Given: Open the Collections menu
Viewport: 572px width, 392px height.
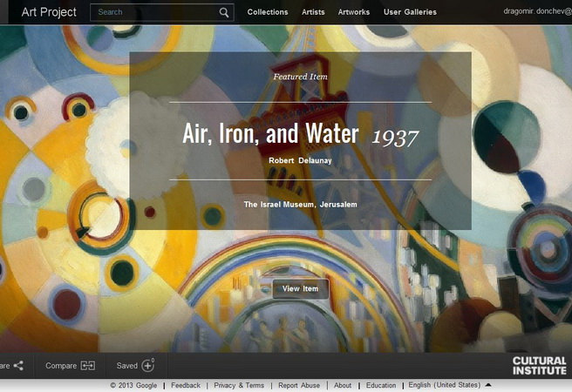Looking at the screenshot, I should [268, 12].
